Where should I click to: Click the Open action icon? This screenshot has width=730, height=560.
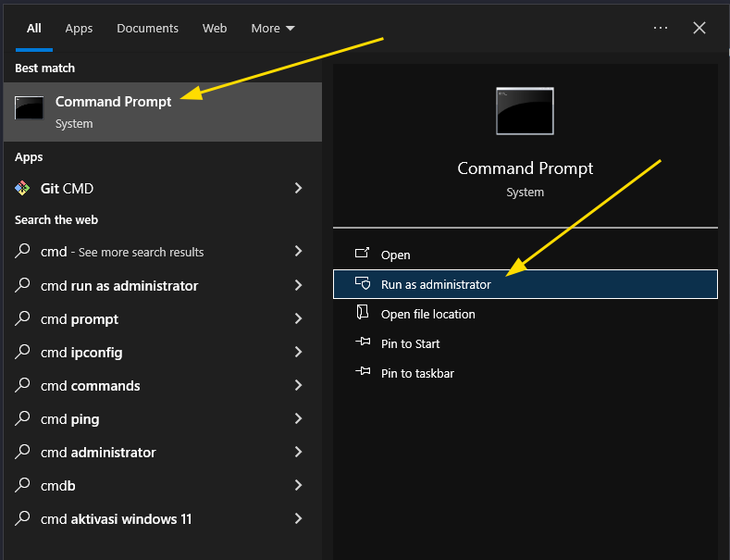[x=362, y=253]
